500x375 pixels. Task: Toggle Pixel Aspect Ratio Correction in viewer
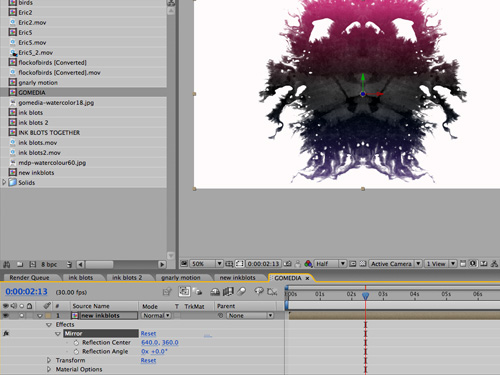click(x=463, y=264)
